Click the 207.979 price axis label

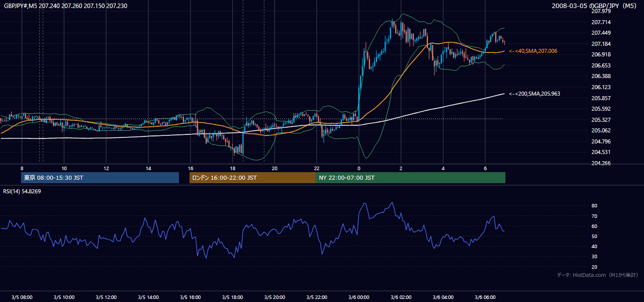(x=601, y=11)
